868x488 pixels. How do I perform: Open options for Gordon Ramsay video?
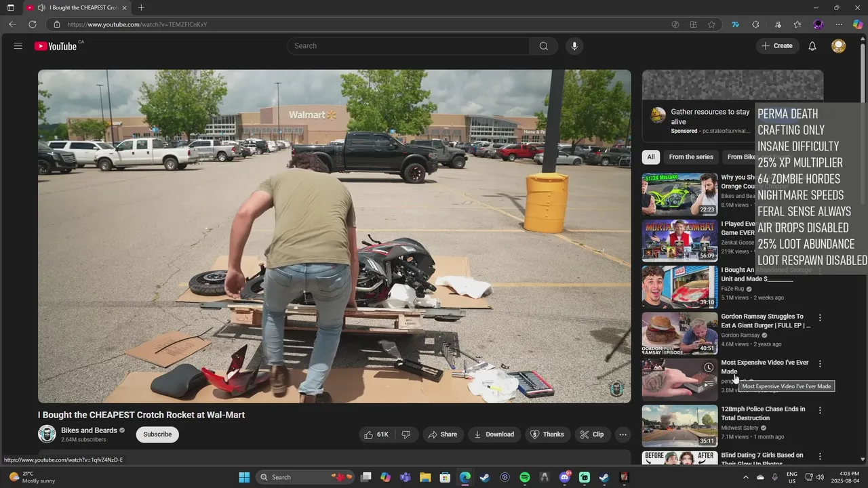click(x=820, y=317)
